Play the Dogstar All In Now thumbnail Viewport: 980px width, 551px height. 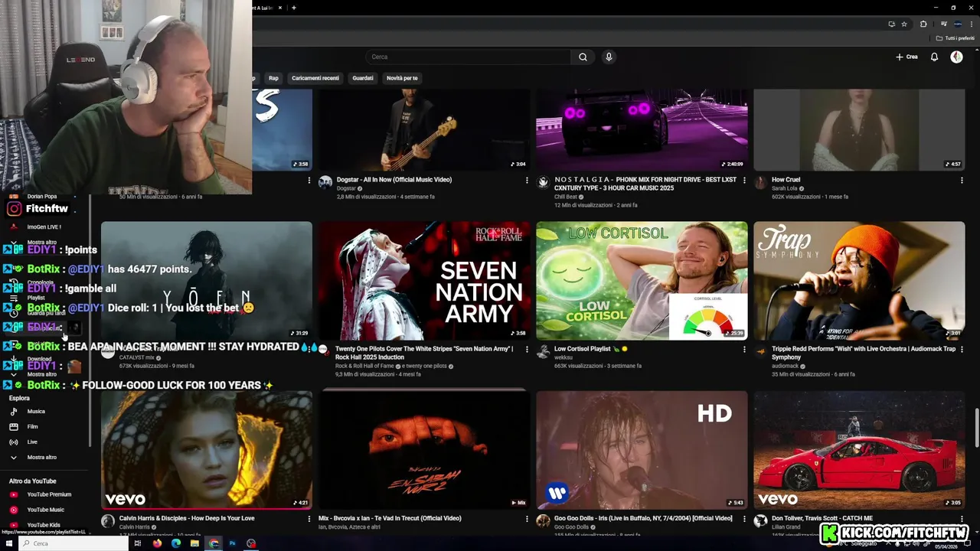click(424, 129)
